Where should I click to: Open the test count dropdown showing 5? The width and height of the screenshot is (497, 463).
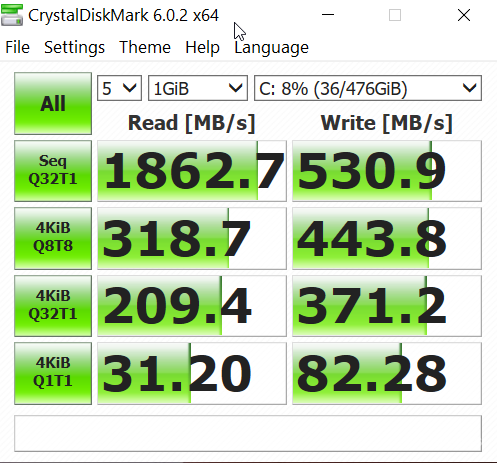tap(119, 88)
